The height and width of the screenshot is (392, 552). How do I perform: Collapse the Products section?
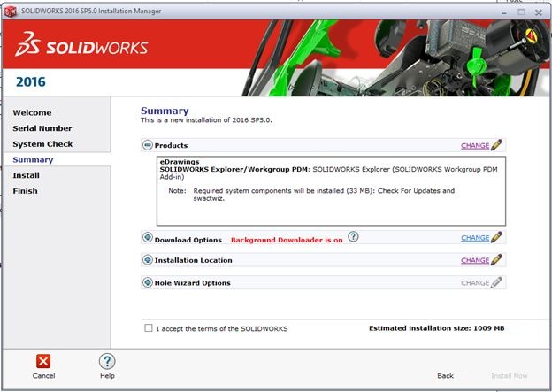(148, 145)
